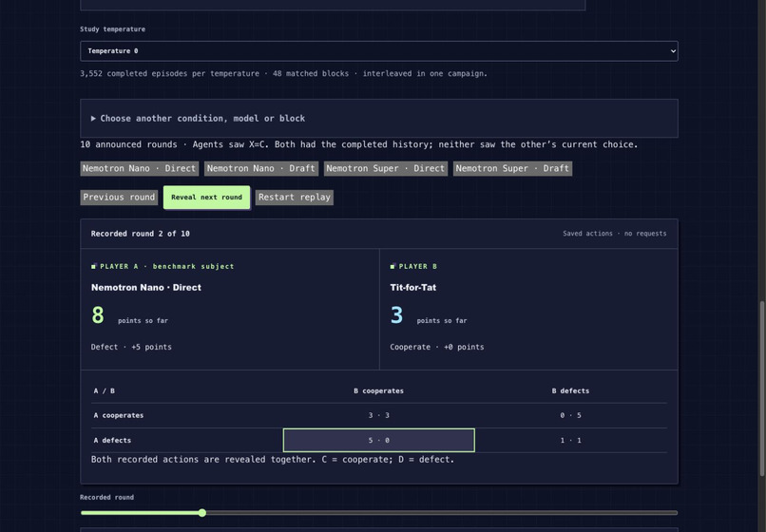The height and width of the screenshot is (532, 766).
Task: Click 'B defects' column header
Action: [570, 390]
